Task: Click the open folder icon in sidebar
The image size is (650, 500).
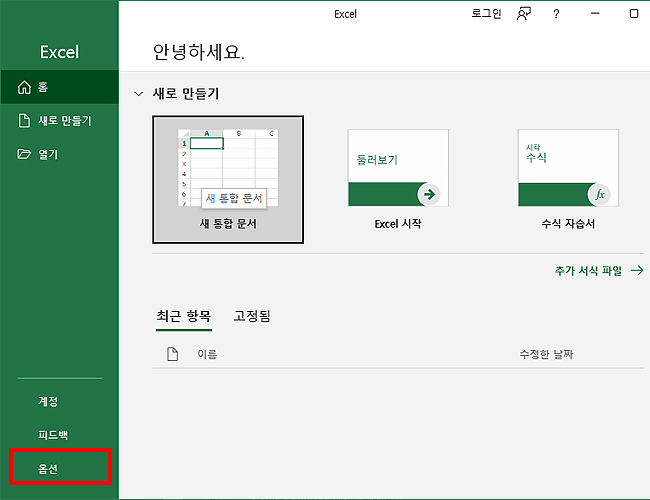Action: tap(24, 154)
